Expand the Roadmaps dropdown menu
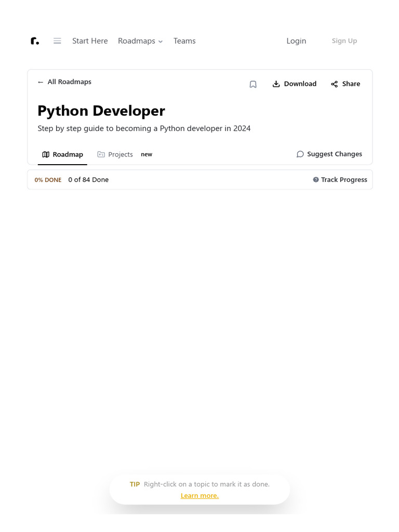 click(x=137, y=41)
